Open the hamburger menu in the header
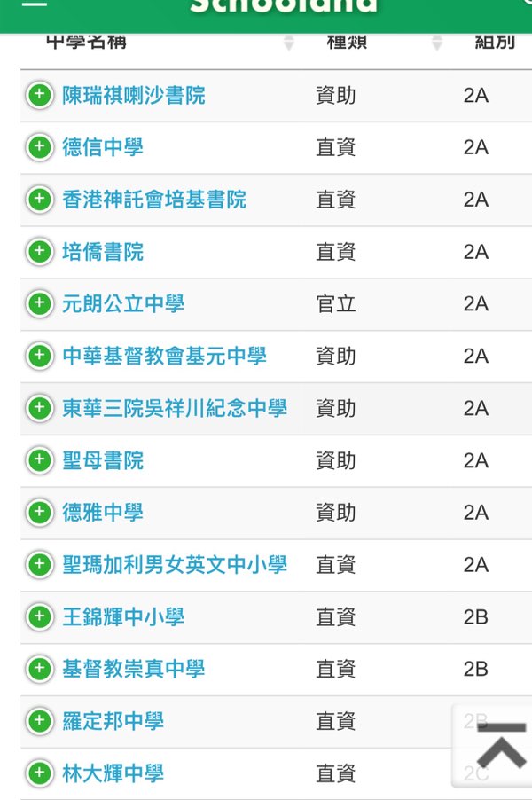 point(35,3)
